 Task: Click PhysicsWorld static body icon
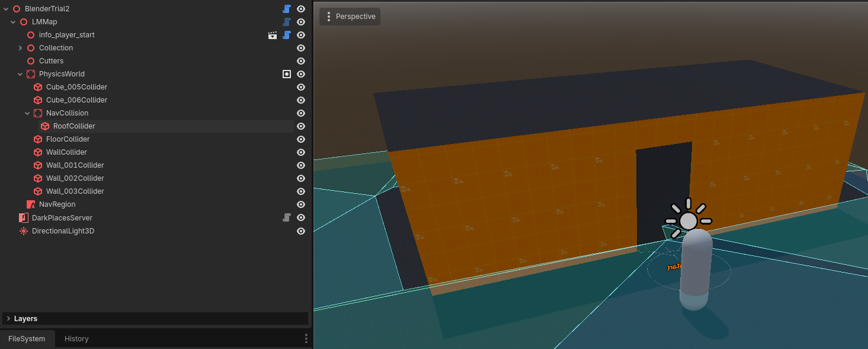tap(31, 74)
